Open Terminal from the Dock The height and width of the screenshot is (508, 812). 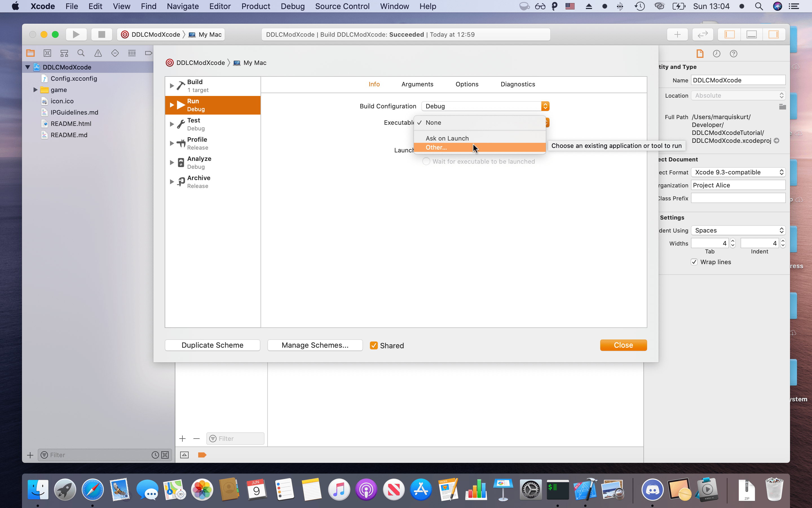click(x=558, y=490)
